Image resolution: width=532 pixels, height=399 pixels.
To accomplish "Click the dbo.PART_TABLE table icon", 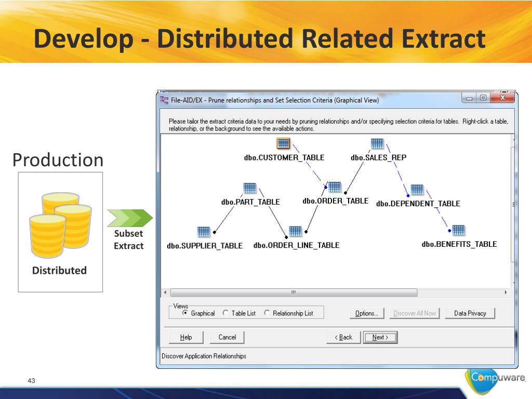I will pyautogui.click(x=250, y=188).
